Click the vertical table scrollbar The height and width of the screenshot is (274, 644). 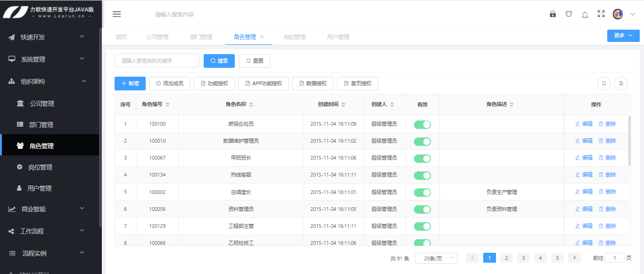pos(629,141)
